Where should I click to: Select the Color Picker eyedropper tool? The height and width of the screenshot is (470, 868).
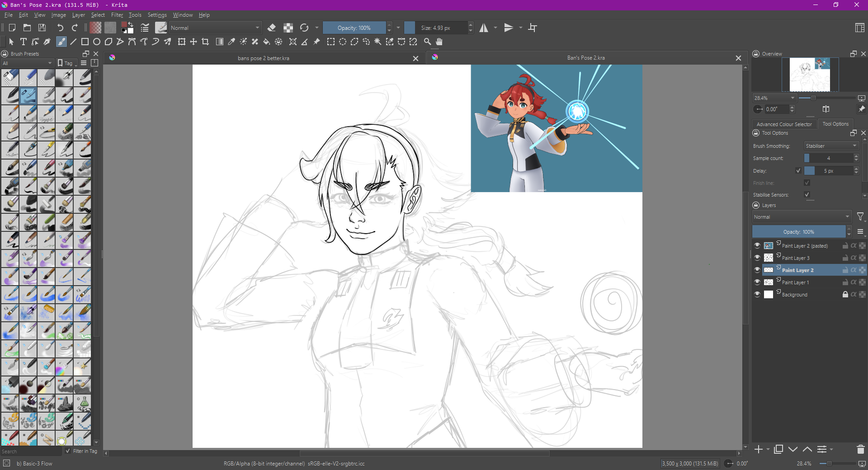[231, 42]
